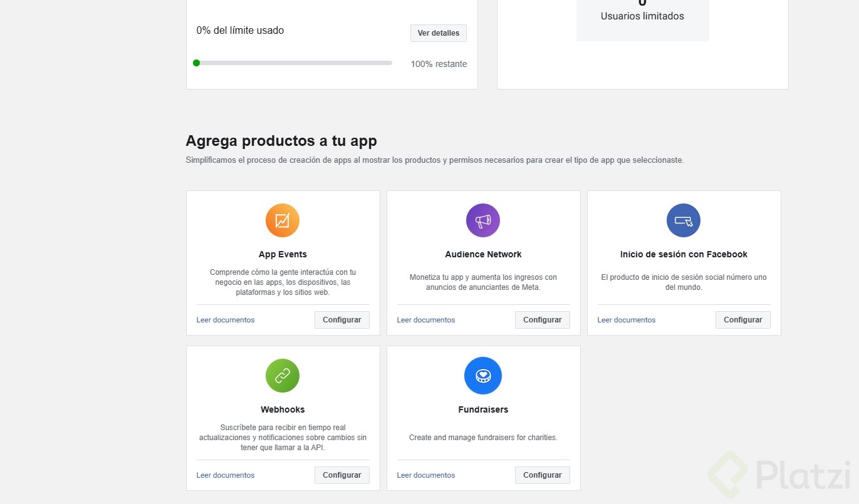Open Leer documentos for App Events

pyautogui.click(x=226, y=320)
